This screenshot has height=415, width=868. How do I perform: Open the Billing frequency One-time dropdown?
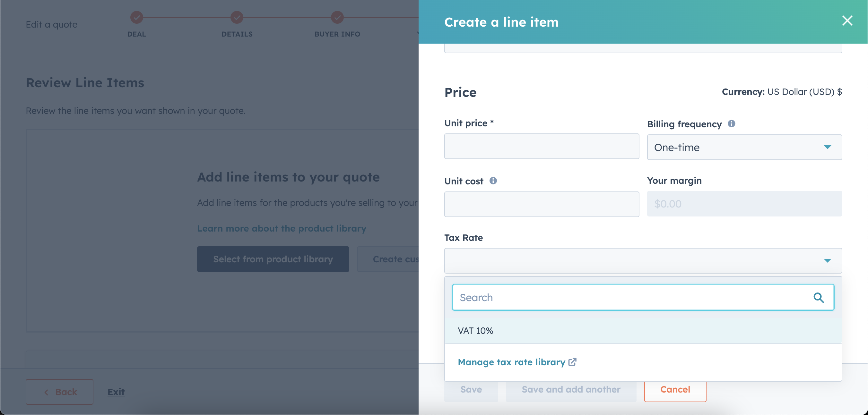click(x=744, y=147)
